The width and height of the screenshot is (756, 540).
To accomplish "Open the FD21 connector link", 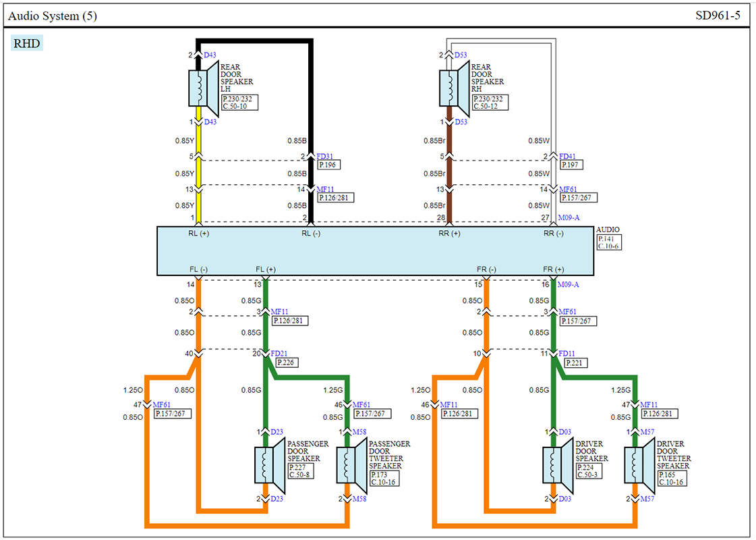I will coord(279,354).
